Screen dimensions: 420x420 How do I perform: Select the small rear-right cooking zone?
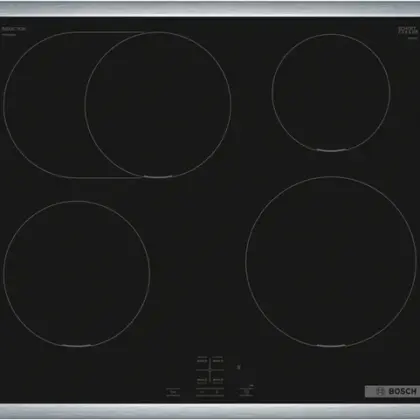(331, 92)
